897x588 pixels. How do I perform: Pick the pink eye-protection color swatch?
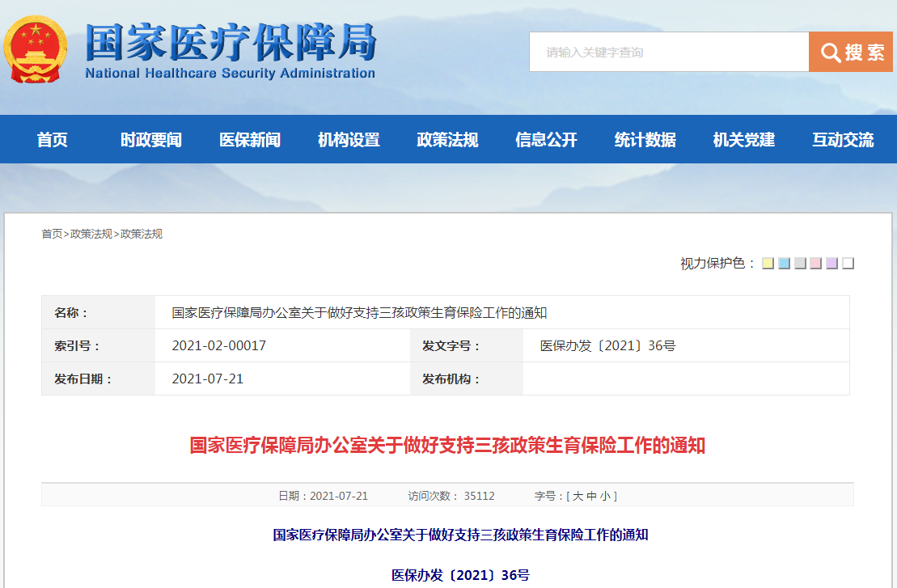pyautogui.click(x=815, y=264)
